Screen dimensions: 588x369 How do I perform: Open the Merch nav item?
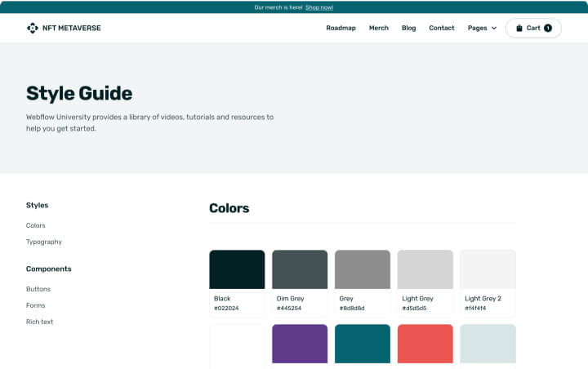379,28
